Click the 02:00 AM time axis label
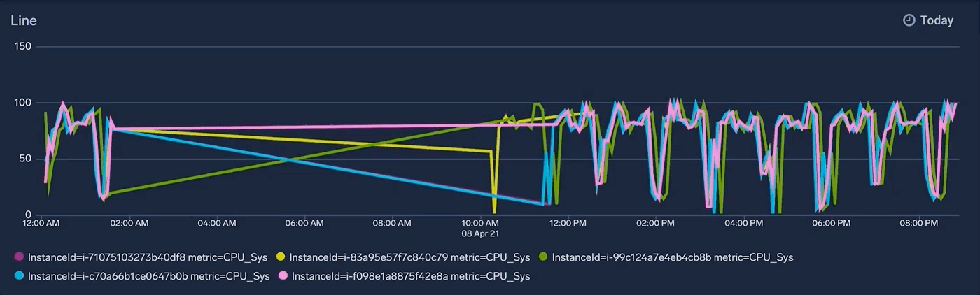Image resolution: width=980 pixels, height=295 pixels. 129,223
